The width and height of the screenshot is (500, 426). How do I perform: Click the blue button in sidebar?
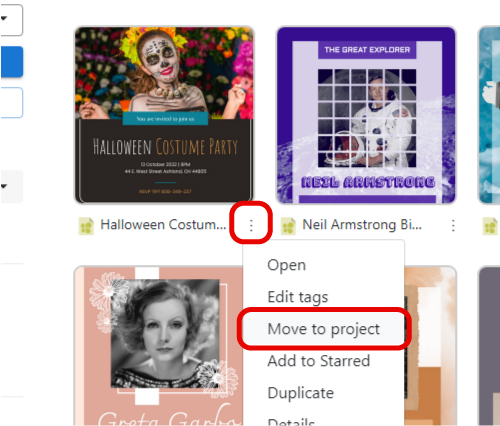(11, 62)
